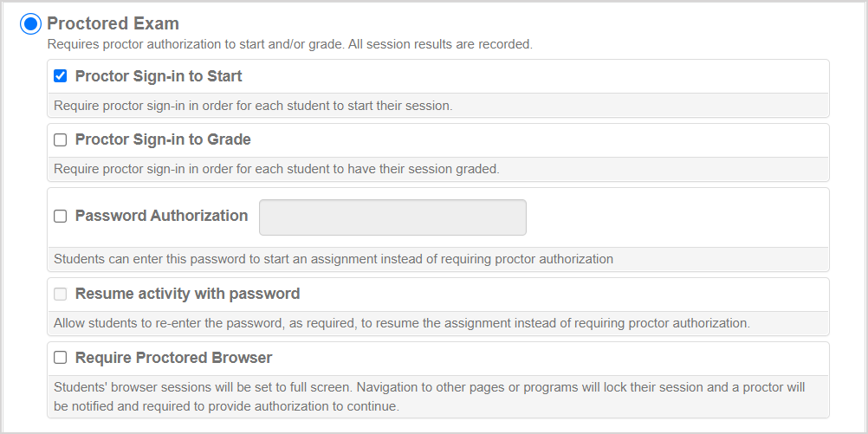The height and width of the screenshot is (434, 868).
Task: Tick the Password Authorization checkbox
Action: [x=61, y=217]
